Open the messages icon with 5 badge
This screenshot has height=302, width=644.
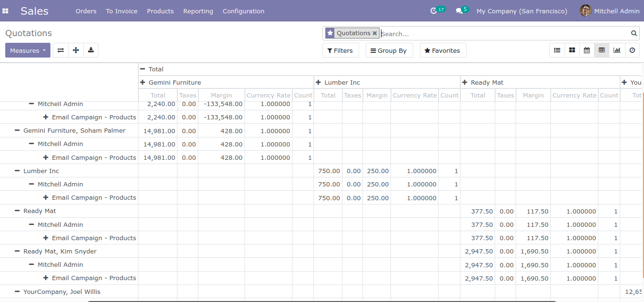(459, 11)
